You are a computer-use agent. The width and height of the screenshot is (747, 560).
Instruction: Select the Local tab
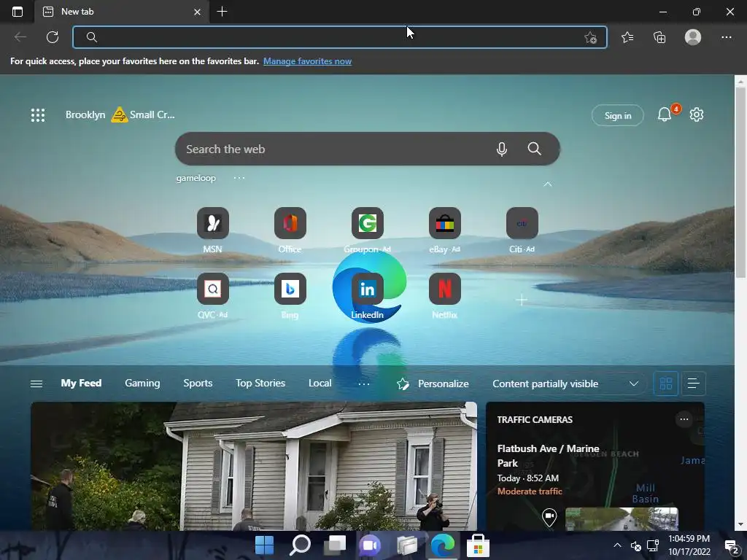coord(320,384)
